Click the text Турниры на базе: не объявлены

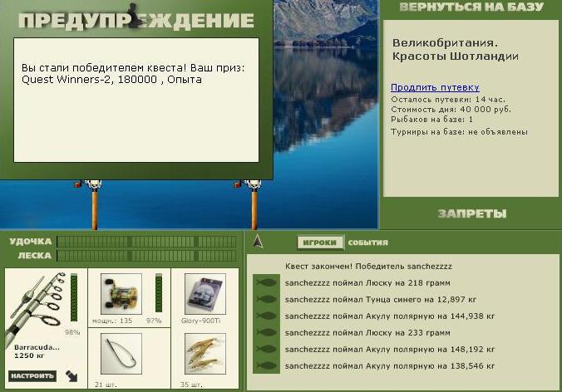click(459, 132)
